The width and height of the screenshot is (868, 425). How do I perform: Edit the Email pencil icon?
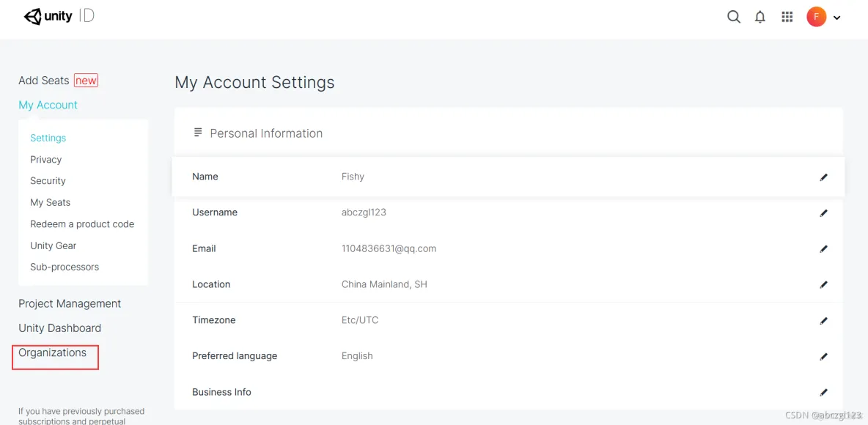tap(824, 249)
